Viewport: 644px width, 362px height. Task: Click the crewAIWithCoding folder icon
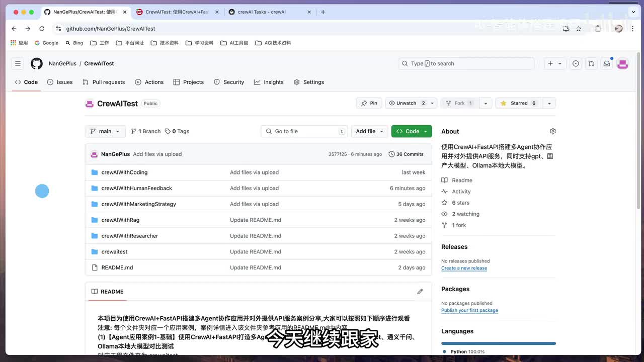tap(95, 172)
